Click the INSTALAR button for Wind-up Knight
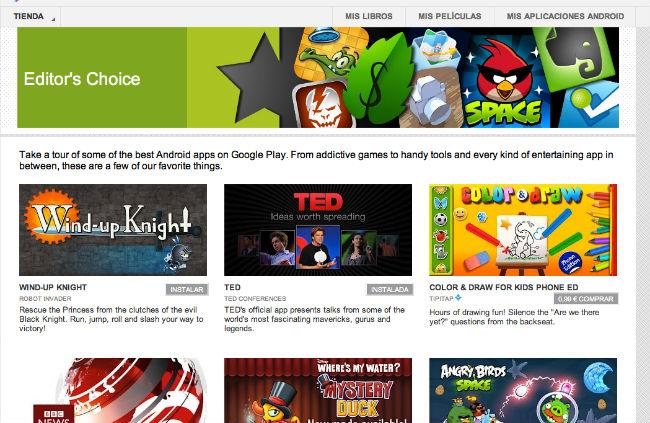Screen dimensions: 650x423 [x=187, y=289]
